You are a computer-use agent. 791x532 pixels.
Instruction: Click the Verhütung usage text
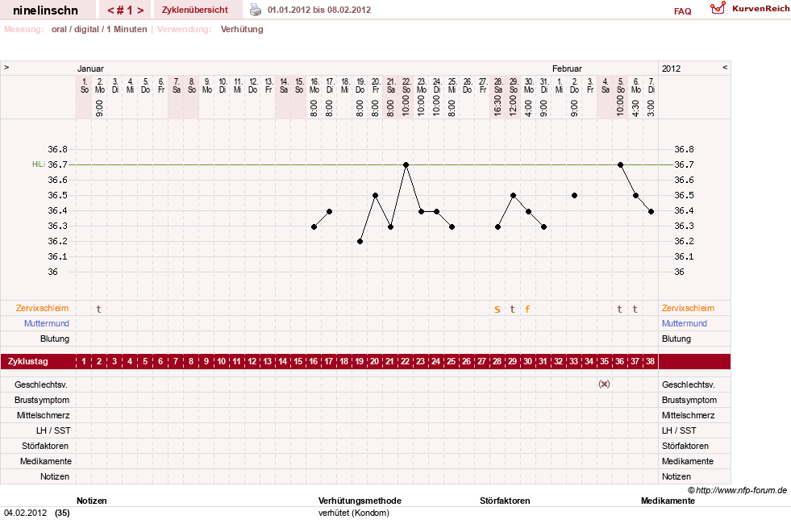pos(242,29)
